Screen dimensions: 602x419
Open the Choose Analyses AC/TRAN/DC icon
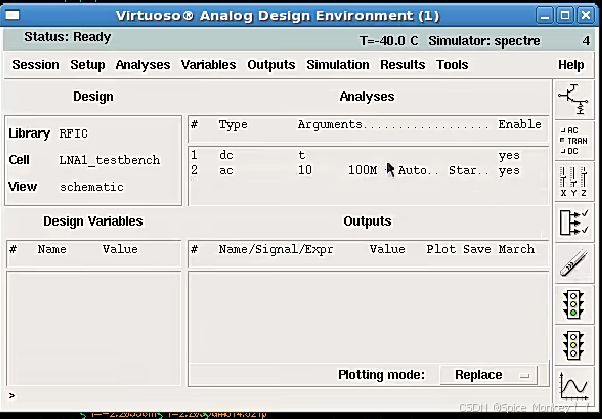[x=573, y=141]
